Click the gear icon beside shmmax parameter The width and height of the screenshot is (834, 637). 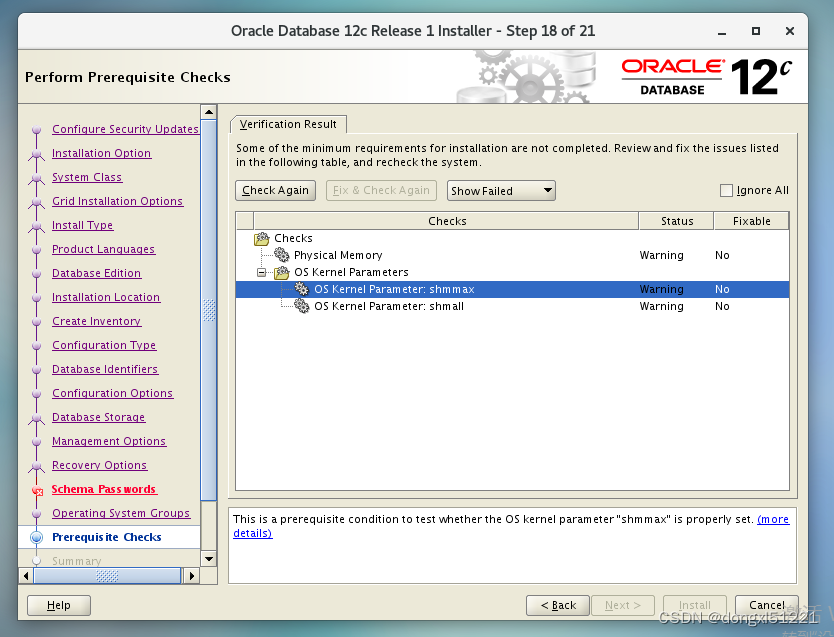pos(301,289)
